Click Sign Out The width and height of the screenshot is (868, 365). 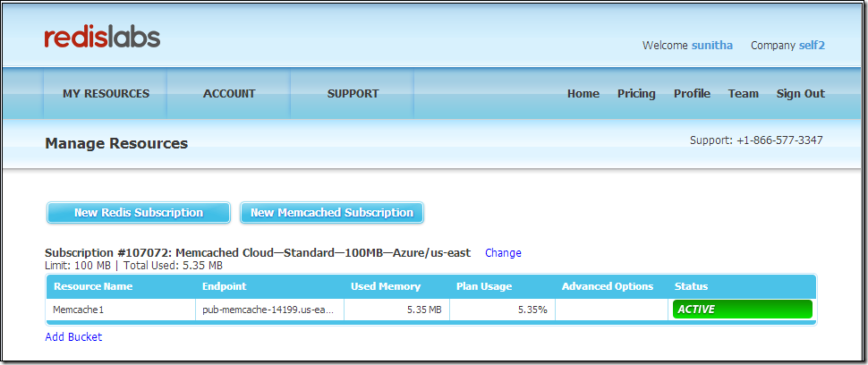click(801, 93)
